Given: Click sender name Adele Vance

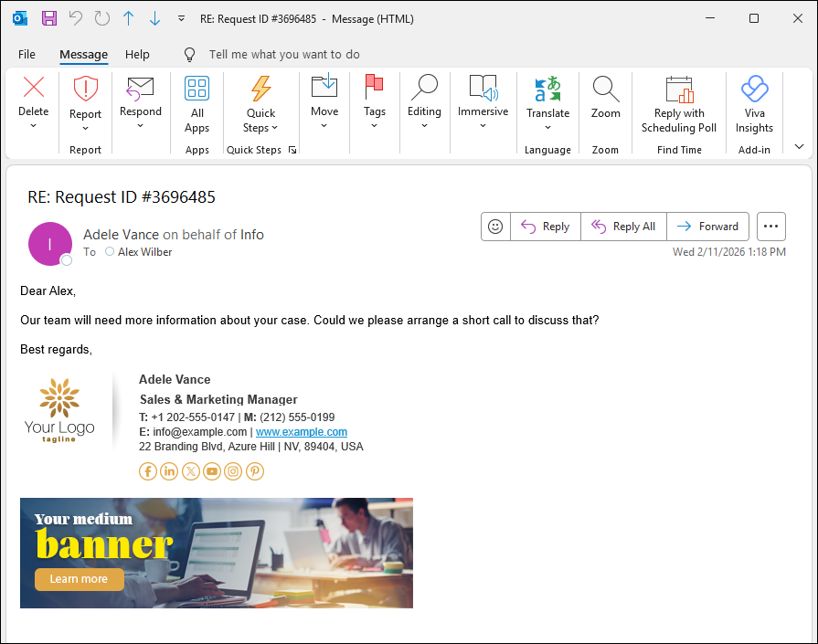Looking at the screenshot, I should [121, 235].
